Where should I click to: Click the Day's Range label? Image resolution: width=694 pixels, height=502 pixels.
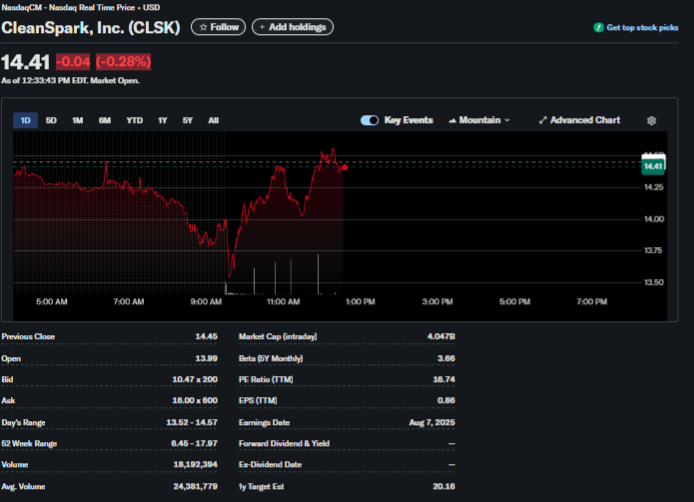pyautogui.click(x=23, y=422)
